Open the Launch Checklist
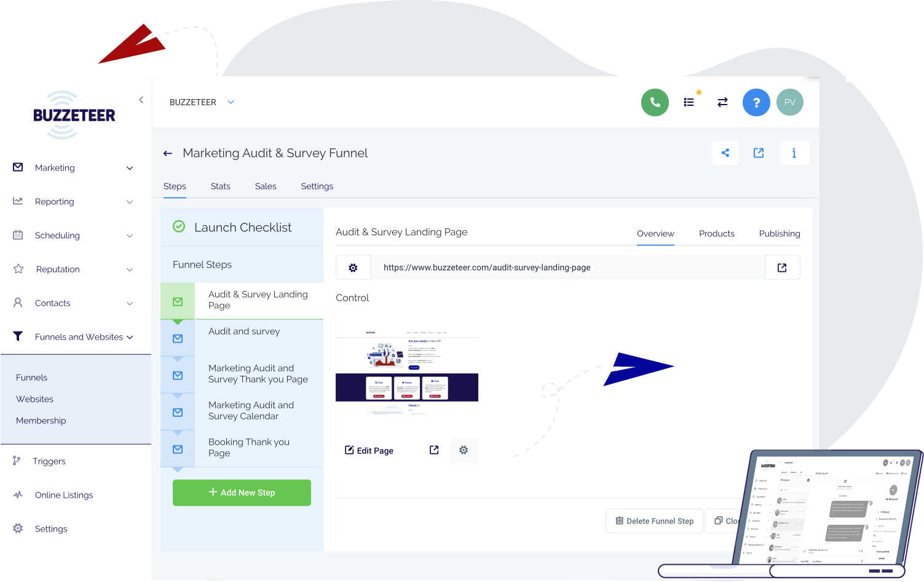Image resolution: width=924 pixels, height=582 pixels. click(242, 227)
